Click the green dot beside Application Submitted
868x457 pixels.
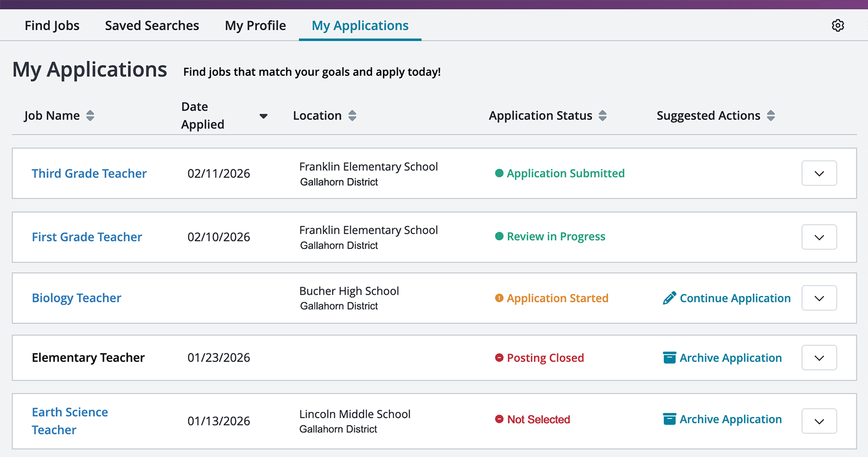(499, 173)
